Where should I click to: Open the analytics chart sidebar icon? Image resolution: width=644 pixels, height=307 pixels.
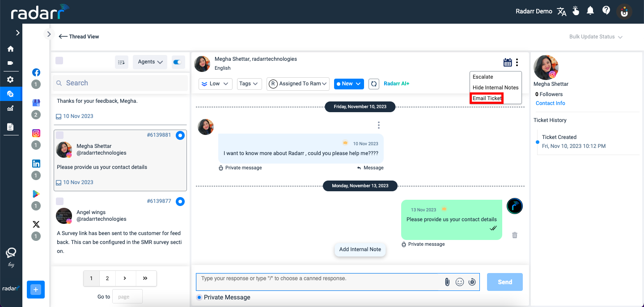[10, 108]
